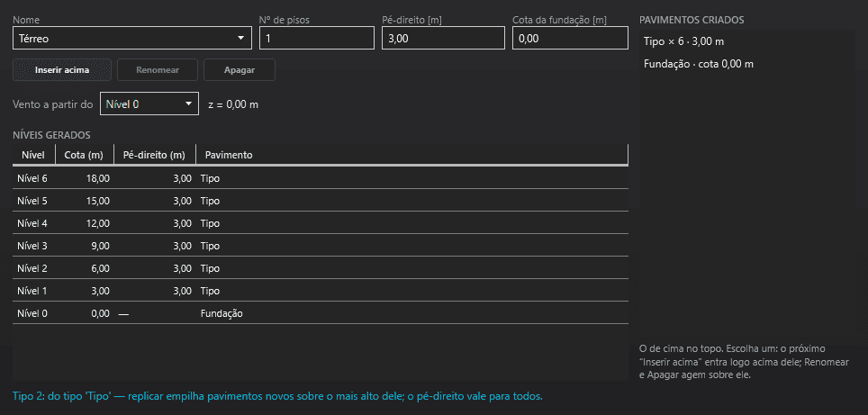868x415 pixels.
Task: Click the cota value 9,00
Action: click(x=101, y=246)
